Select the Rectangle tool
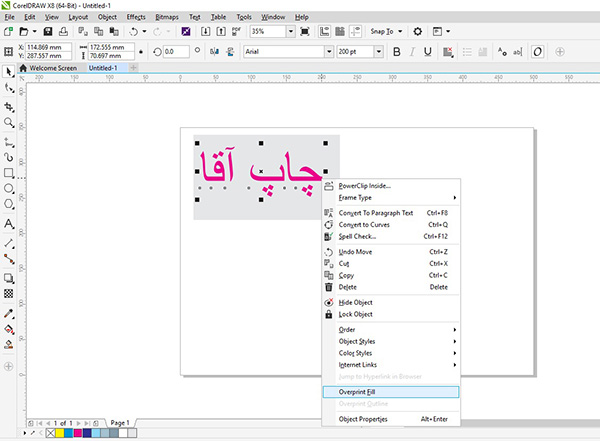 pos(9,173)
